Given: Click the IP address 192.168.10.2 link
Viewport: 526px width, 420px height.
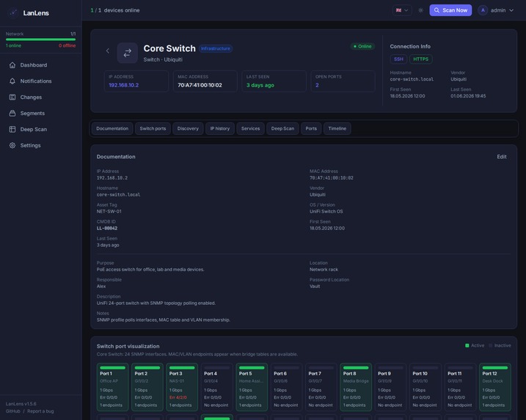Looking at the screenshot, I should [124, 85].
